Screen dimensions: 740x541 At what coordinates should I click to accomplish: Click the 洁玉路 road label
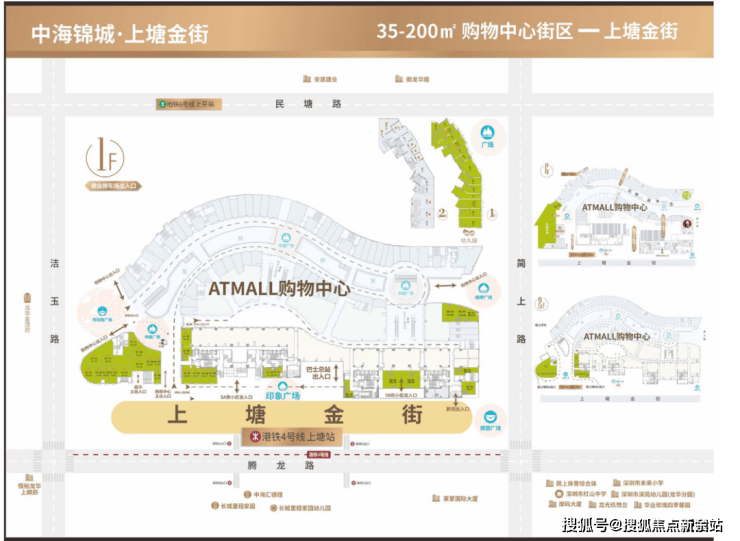tap(55, 301)
